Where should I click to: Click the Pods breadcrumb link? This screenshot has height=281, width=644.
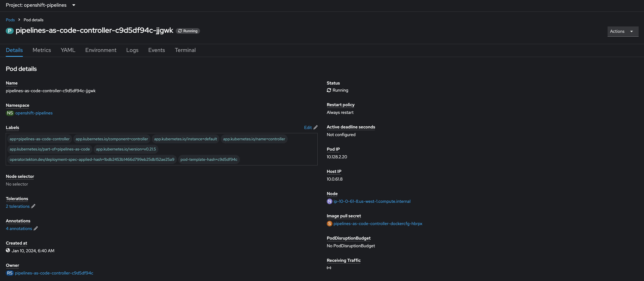(10, 20)
